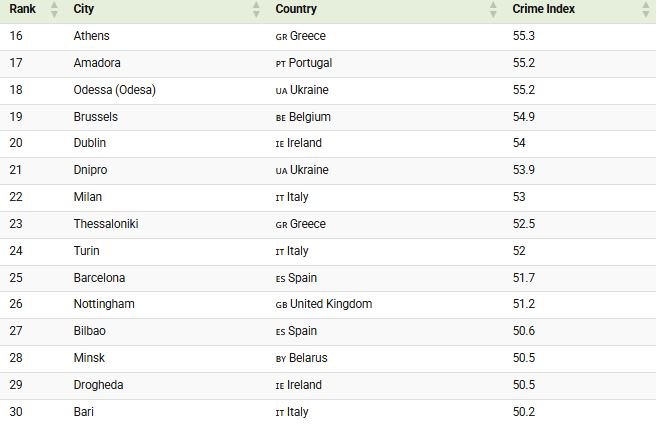This screenshot has width=658, height=425.
Task: Click crime index value 55.3
Action: [523, 36]
